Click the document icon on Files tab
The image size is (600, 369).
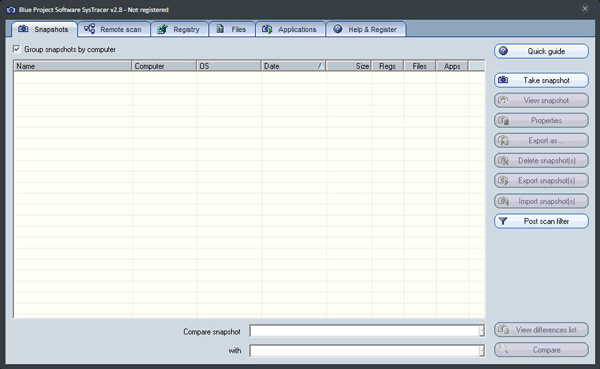[220, 29]
